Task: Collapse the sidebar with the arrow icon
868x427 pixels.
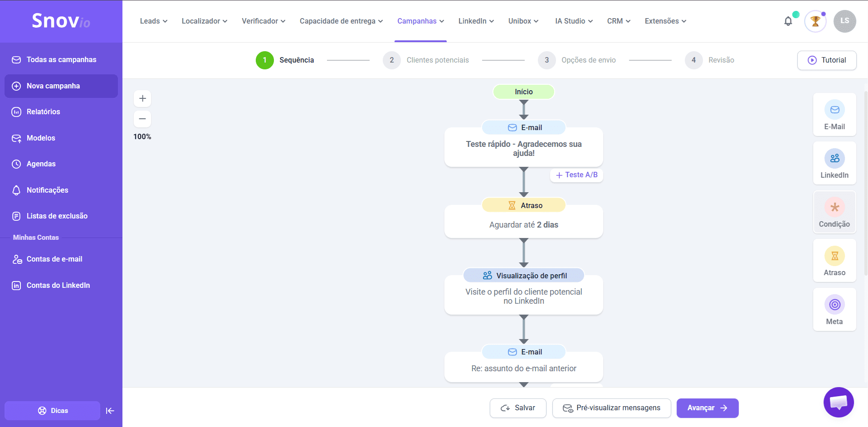Action: pyautogui.click(x=110, y=411)
